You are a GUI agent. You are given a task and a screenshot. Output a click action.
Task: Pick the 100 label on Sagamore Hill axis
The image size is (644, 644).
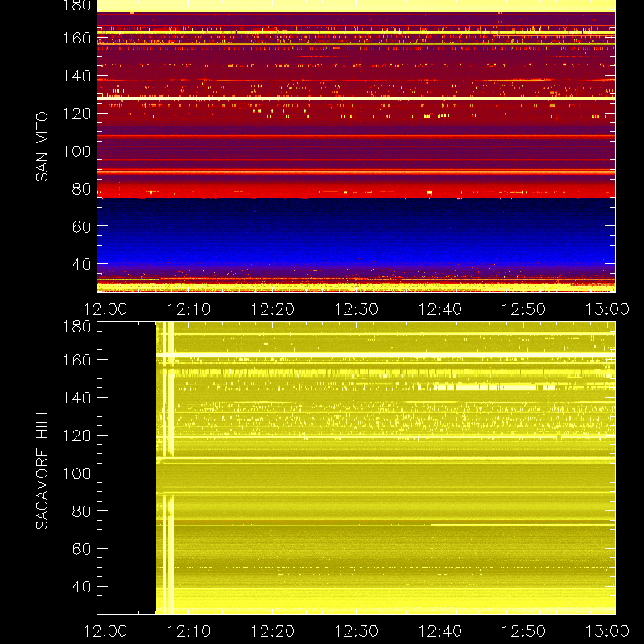76,473
